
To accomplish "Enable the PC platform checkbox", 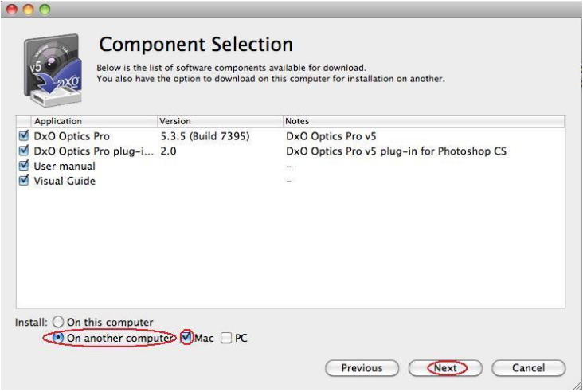I will click(x=226, y=338).
